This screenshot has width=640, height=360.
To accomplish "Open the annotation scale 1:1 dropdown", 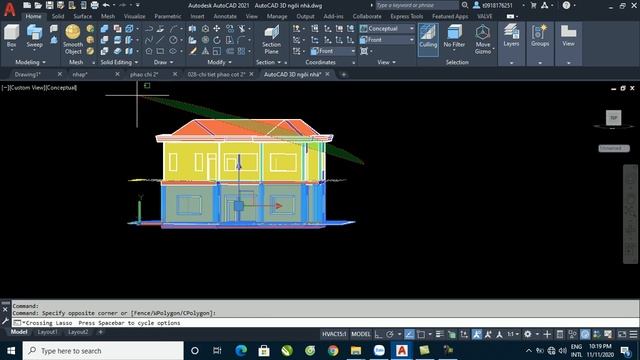I will tap(513, 334).
